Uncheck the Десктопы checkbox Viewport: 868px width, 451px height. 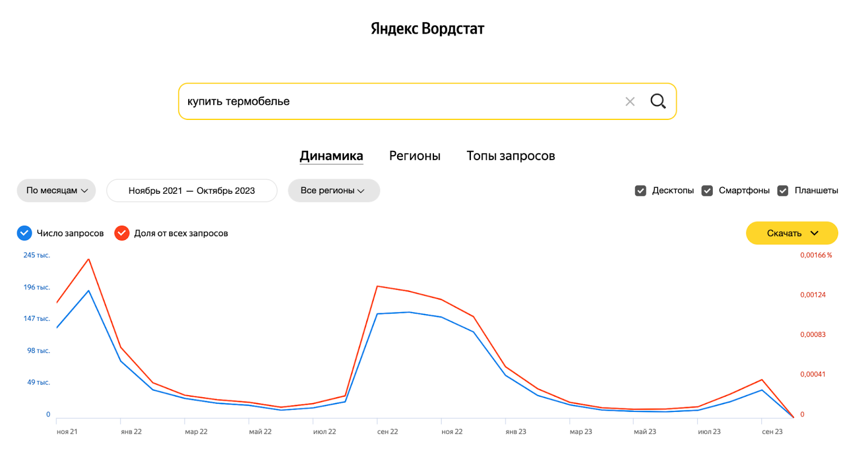point(641,190)
